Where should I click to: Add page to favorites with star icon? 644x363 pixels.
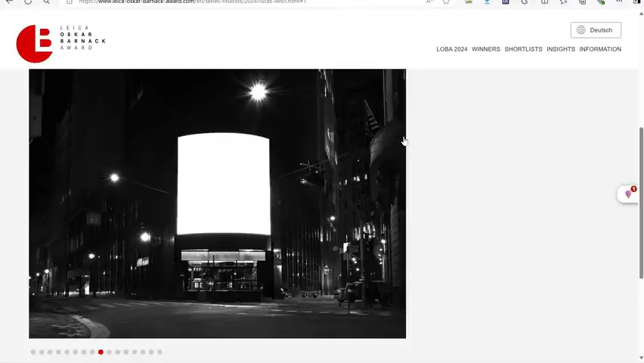tap(446, 2)
